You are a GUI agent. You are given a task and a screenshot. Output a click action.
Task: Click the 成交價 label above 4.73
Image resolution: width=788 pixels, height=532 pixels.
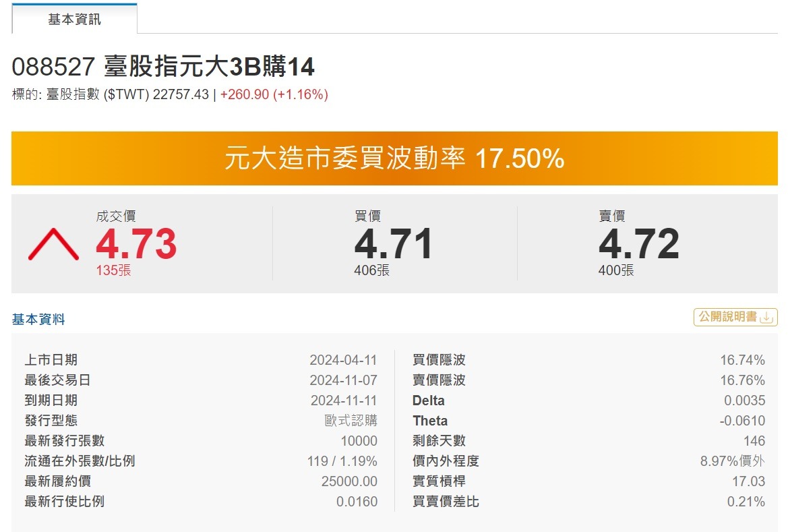point(115,216)
